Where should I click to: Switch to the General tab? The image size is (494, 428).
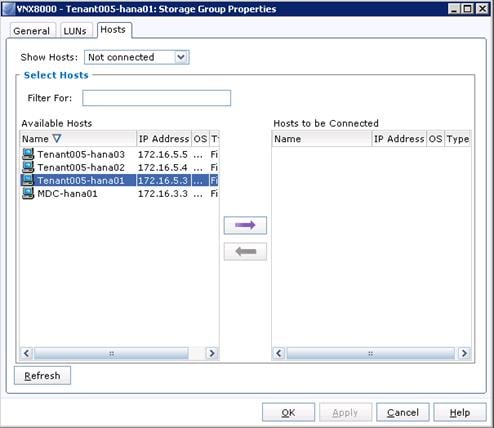coord(31,31)
